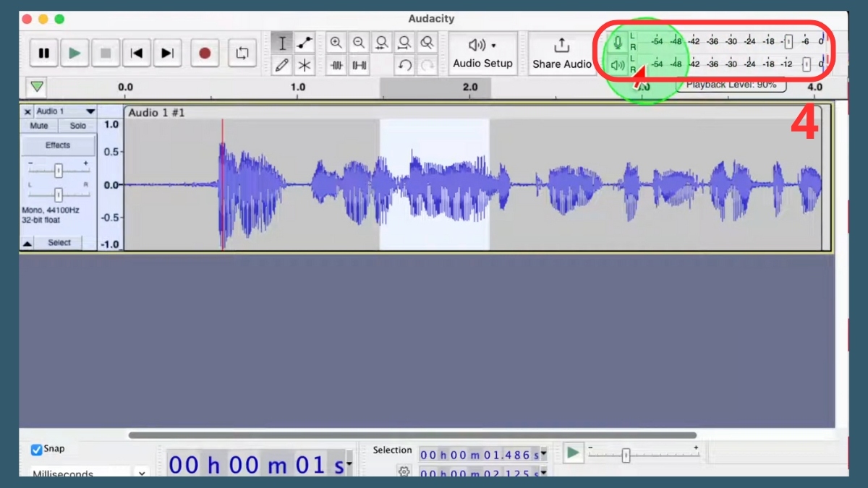This screenshot has height=488, width=868.
Task: Mute the Audio 1 track
Action: pos(39,126)
